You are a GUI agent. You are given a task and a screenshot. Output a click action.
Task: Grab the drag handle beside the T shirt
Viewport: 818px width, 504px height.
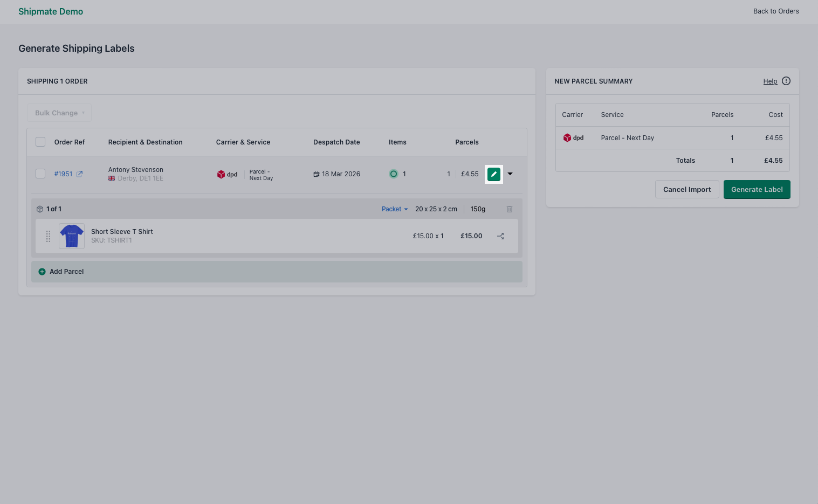click(x=48, y=236)
